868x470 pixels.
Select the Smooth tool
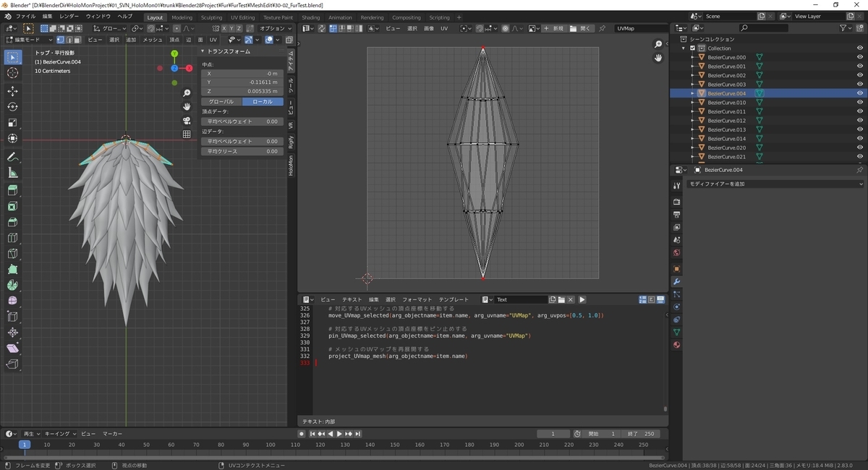point(12,301)
